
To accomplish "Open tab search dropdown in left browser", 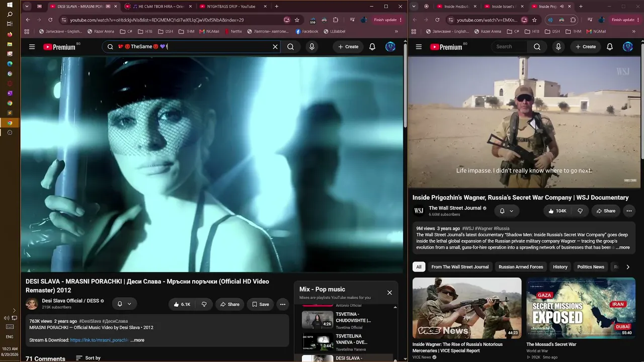I will pyautogui.click(x=27, y=7).
